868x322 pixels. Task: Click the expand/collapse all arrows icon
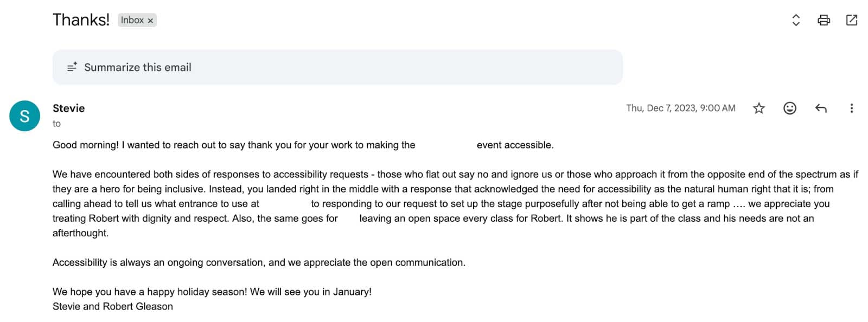pos(795,21)
